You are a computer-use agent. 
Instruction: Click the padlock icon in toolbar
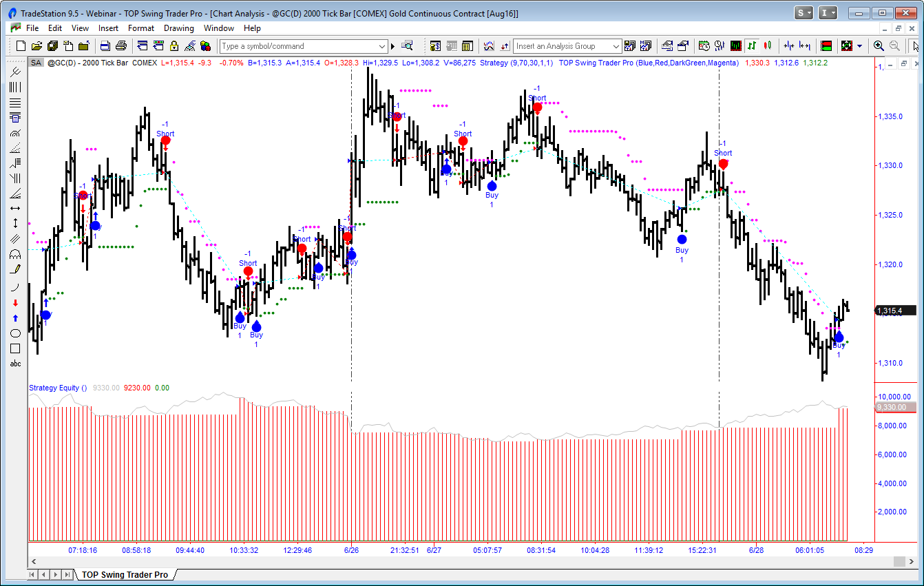click(174, 46)
